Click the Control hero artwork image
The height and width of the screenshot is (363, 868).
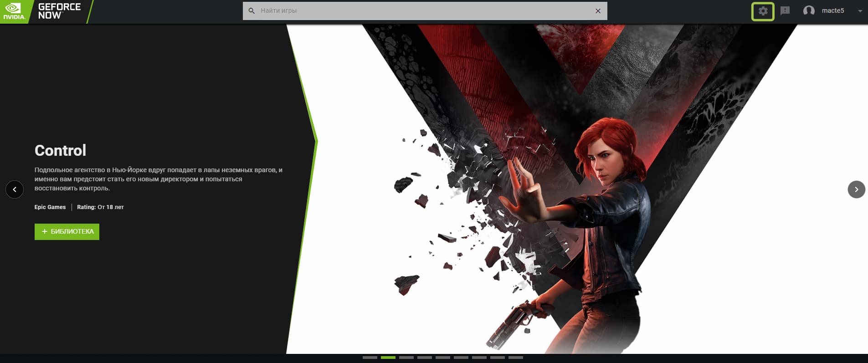(x=578, y=189)
